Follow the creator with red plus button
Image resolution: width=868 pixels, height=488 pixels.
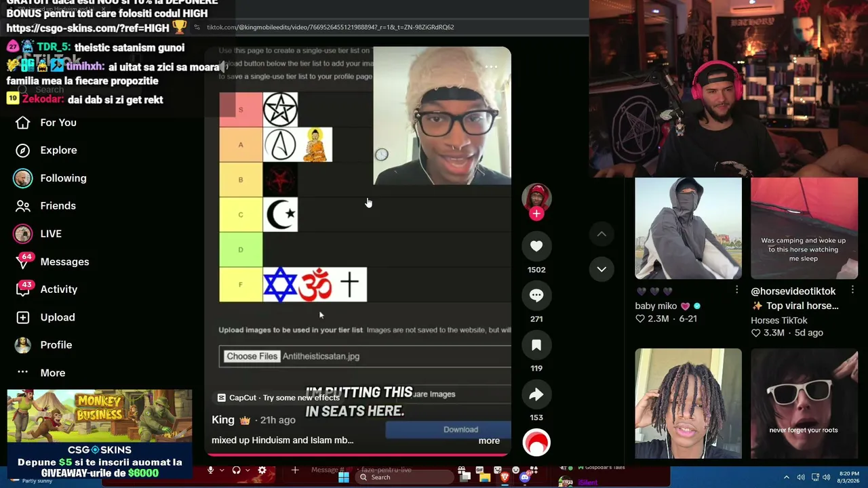(536, 213)
